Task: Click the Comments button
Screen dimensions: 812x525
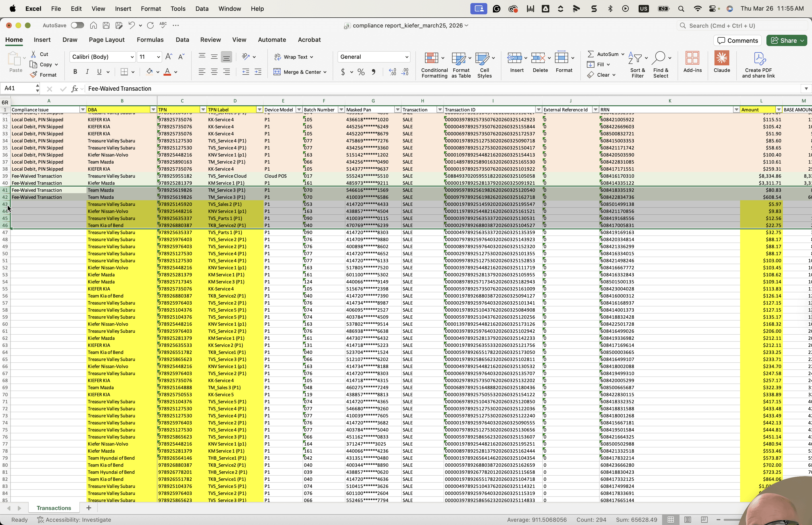Action: [x=738, y=40]
